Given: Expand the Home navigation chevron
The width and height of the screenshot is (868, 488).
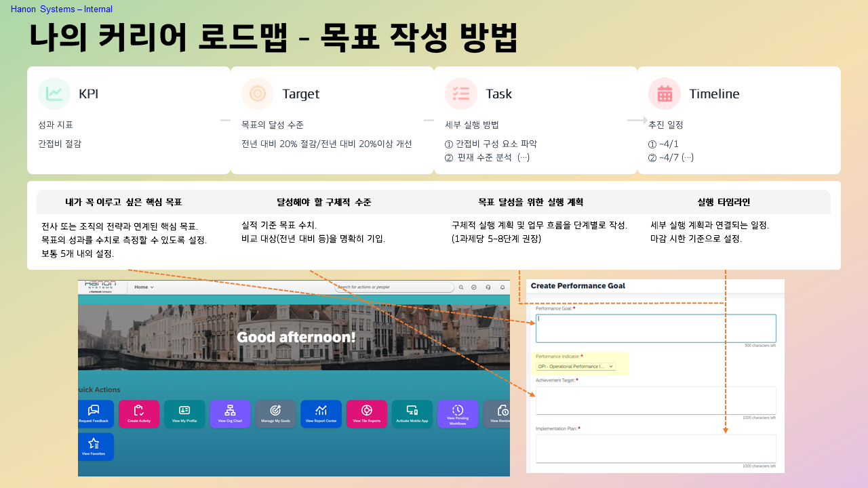Looking at the screenshot, I should [x=151, y=287].
